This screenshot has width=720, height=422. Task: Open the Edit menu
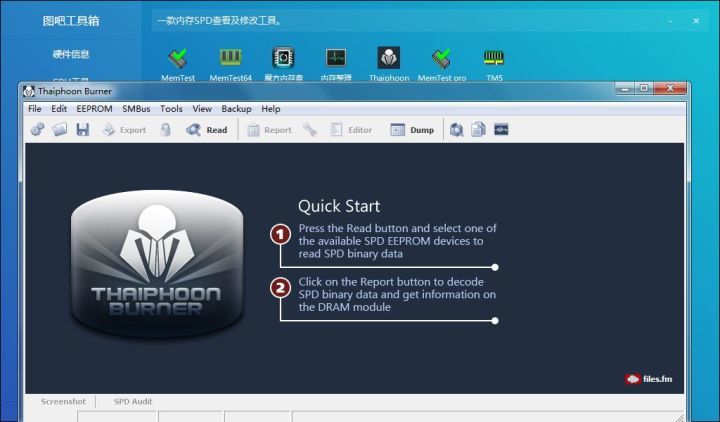[x=59, y=109]
